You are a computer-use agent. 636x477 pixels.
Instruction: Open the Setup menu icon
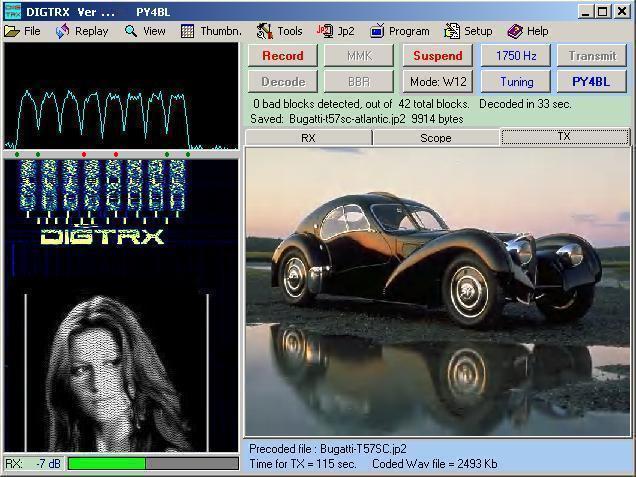[452, 31]
